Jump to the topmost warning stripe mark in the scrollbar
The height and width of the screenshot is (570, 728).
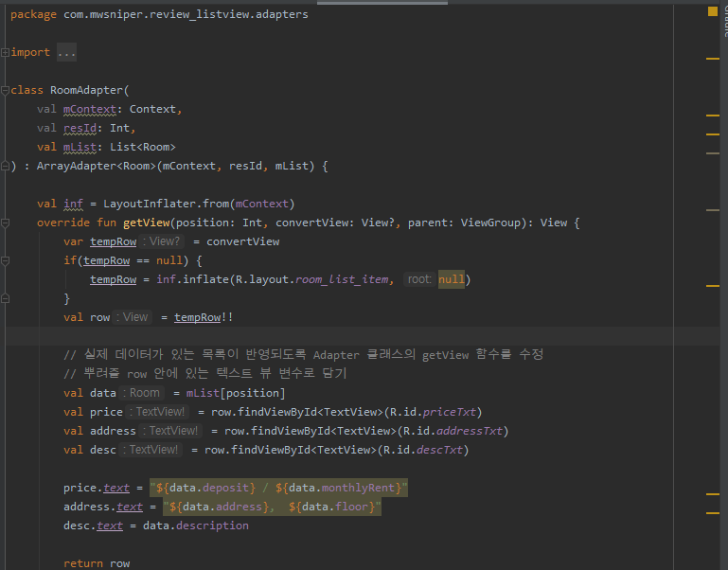(x=712, y=59)
